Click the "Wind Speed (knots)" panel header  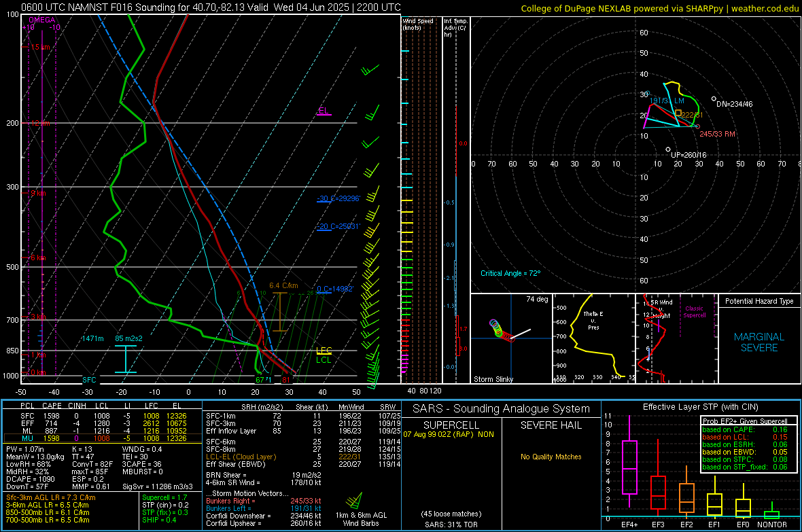click(418, 24)
